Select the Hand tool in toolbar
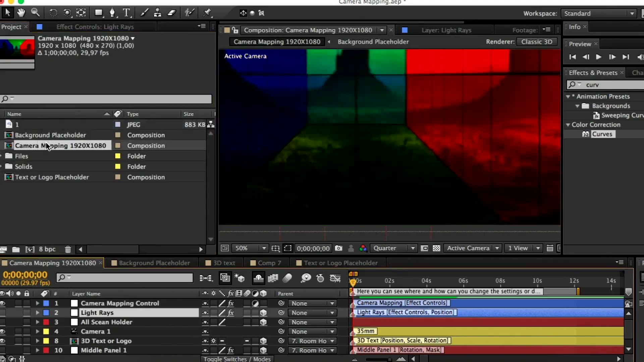 point(21,13)
